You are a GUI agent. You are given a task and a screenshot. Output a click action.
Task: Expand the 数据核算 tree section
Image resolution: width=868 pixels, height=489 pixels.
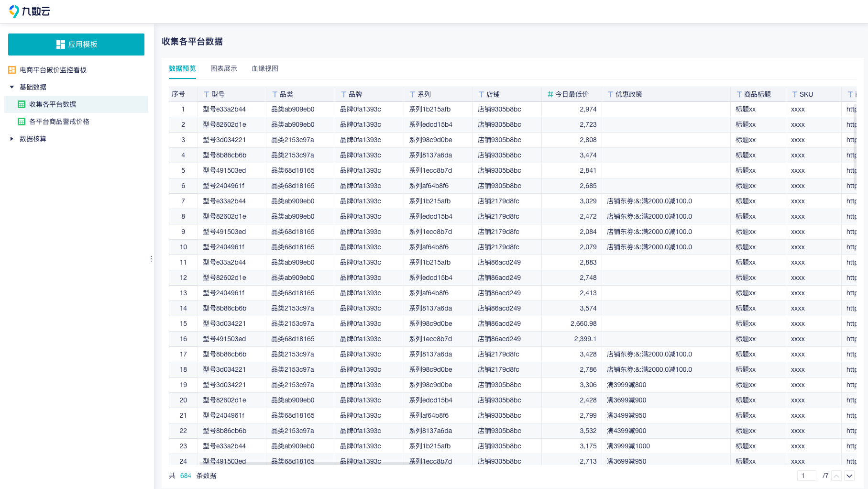coord(11,139)
